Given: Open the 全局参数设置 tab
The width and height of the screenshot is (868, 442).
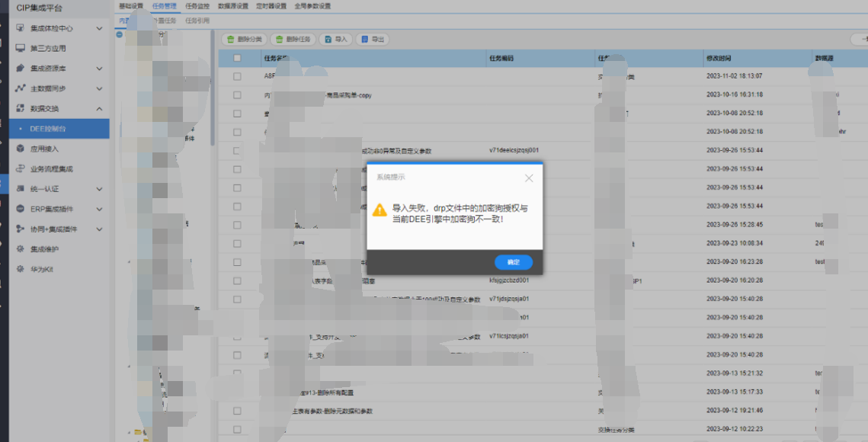Looking at the screenshot, I should click(312, 6).
